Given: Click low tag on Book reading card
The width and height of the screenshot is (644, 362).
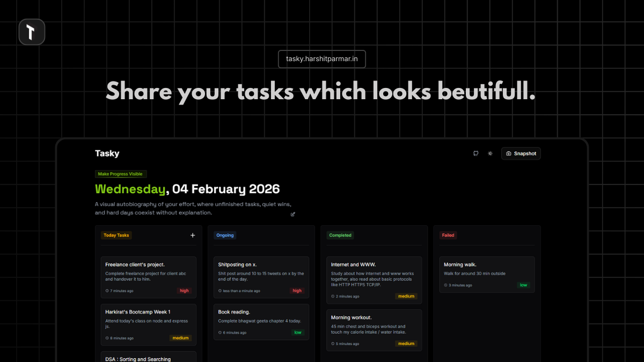Looking at the screenshot, I should click(x=298, y=333).
